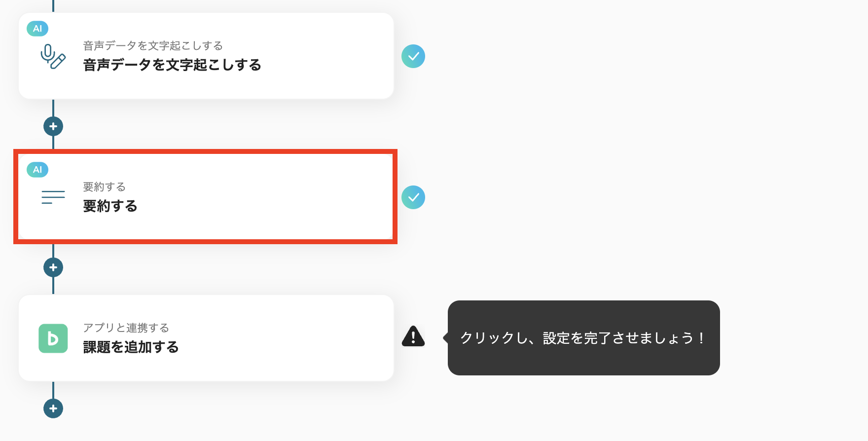Click the AI badge on the 要約する step
Viewport: 868px width, 441px height.
(37, 170)
